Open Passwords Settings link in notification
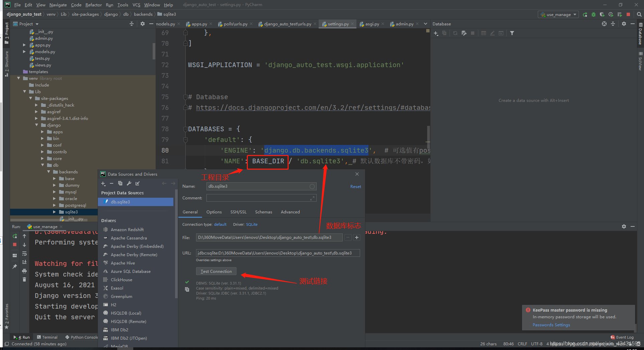The width and height of the screenshot is (644, 350). (x=551, y=325)
